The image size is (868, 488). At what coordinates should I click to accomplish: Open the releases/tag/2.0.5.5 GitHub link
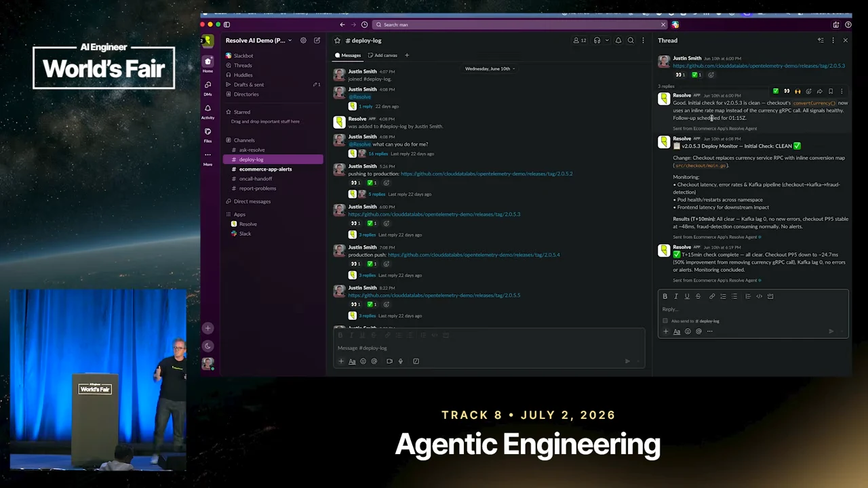[434, 296]
